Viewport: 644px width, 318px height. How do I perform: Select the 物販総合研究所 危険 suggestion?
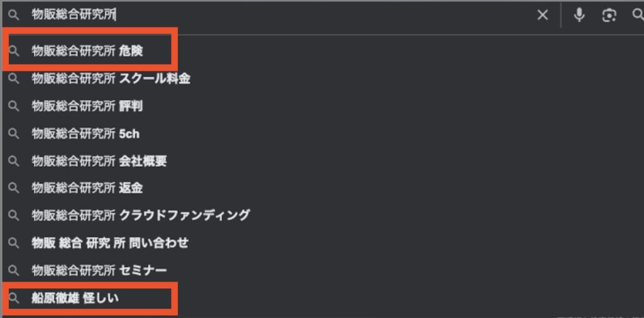coord(87,52)
